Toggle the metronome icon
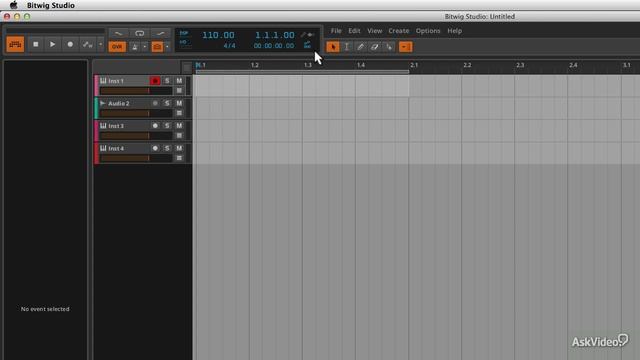Viewport: 640px width, 360px height. (135, 47)
